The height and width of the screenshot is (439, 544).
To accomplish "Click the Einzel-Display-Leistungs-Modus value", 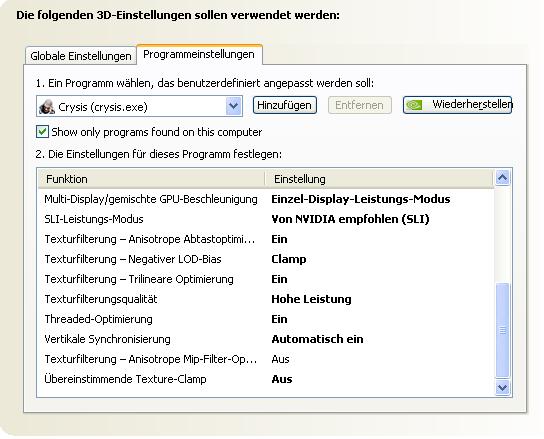I will click(x=361, y=199).
